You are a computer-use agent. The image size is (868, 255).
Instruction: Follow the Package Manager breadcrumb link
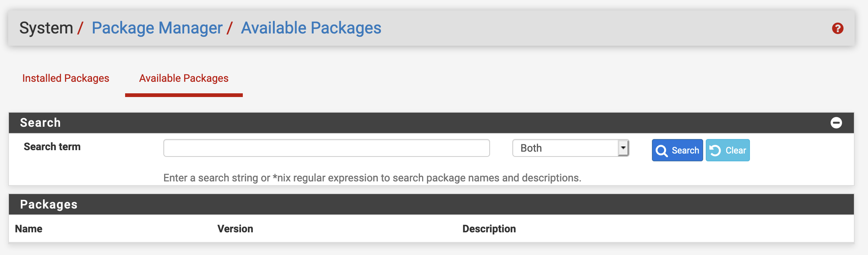coord(157,28)
